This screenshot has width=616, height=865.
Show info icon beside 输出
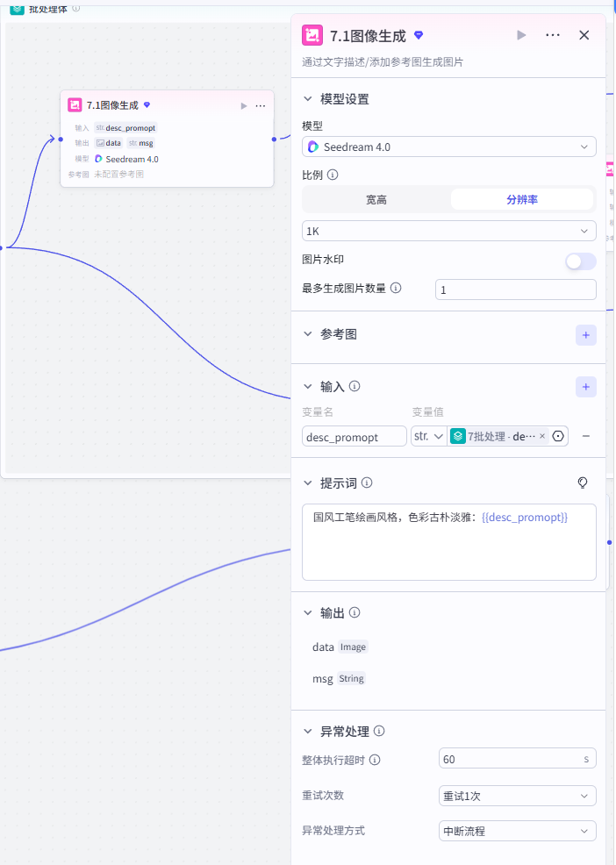(x=355, y=612)
